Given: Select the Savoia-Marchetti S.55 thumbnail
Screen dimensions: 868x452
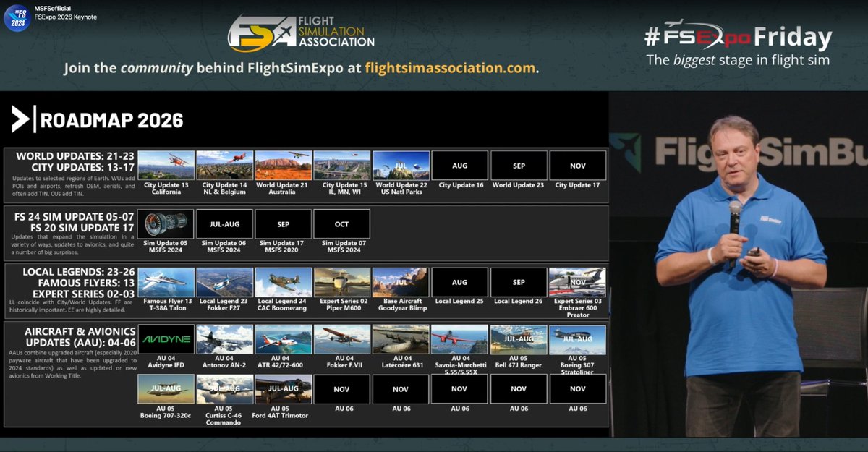Looking at the screenshot, I should (x=460, y=339).
